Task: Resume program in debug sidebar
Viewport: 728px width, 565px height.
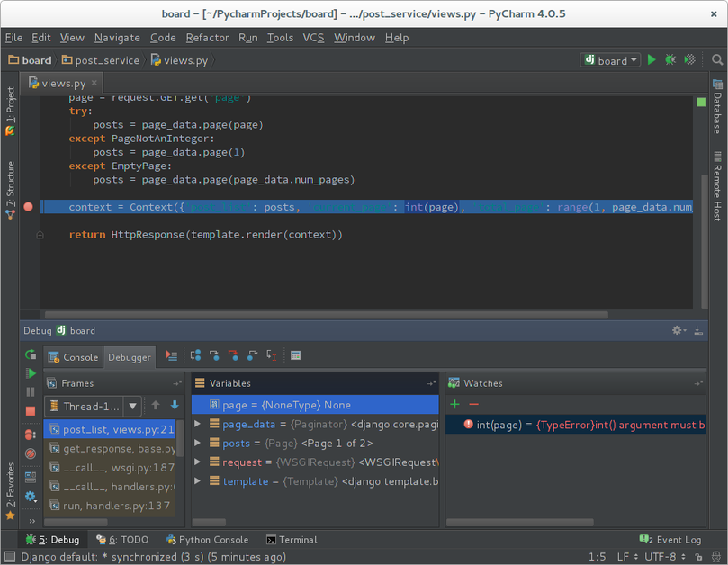Action: [31, 373]
